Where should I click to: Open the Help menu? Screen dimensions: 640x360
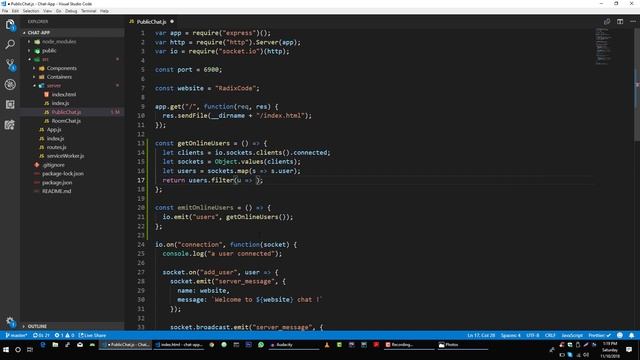104,11
